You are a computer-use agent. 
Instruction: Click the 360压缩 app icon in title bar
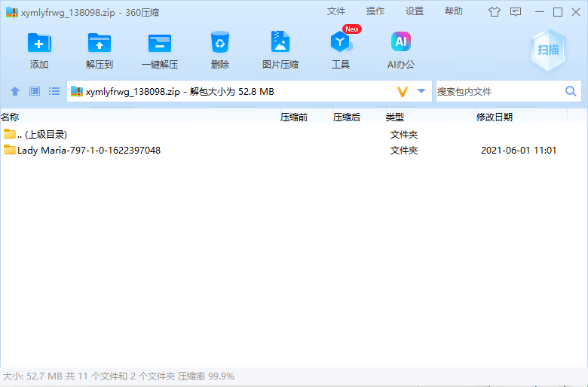(x=11, y=12)
